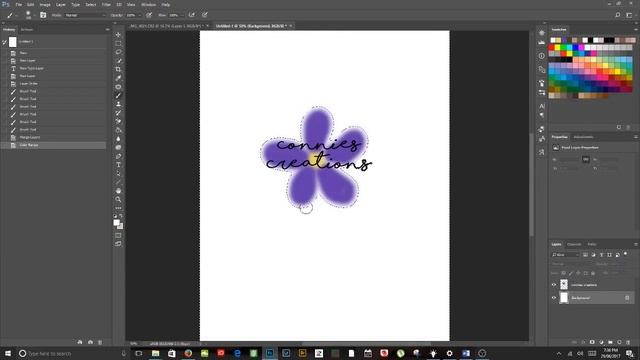Select the Move tool
640x360 pixels.
click(x=118, y=35)
